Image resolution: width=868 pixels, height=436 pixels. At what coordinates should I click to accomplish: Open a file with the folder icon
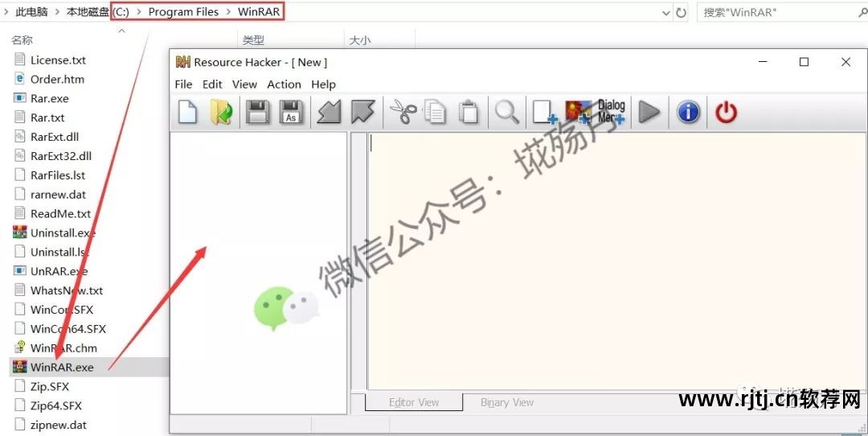click(x=221, y=112)
